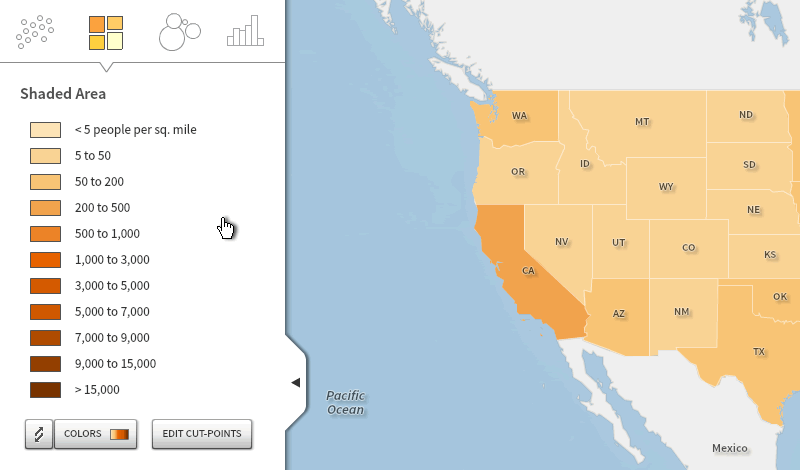Select the dot density visualization icon
This screenshot has height=470, width=800.
coord(35,32)
